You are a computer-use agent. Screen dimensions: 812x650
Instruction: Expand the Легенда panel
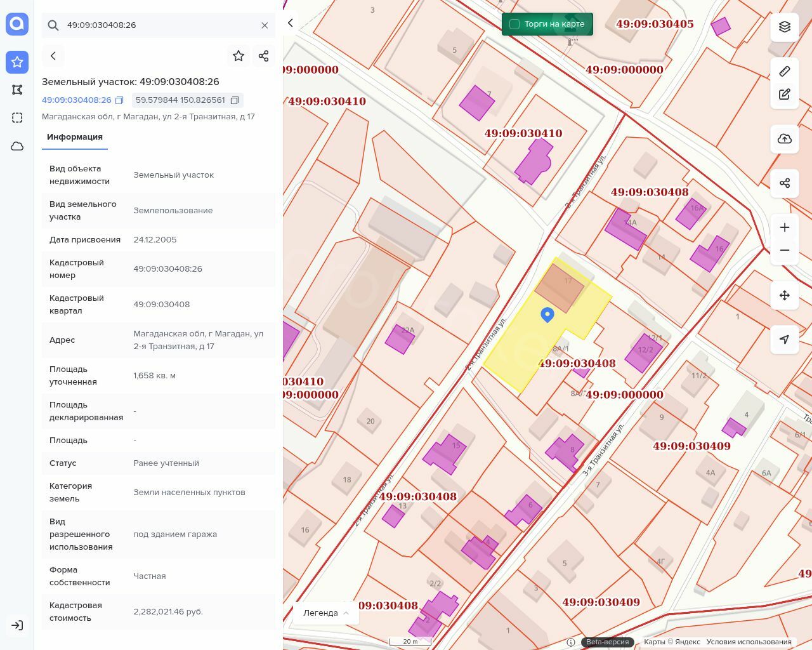[326, 613]
